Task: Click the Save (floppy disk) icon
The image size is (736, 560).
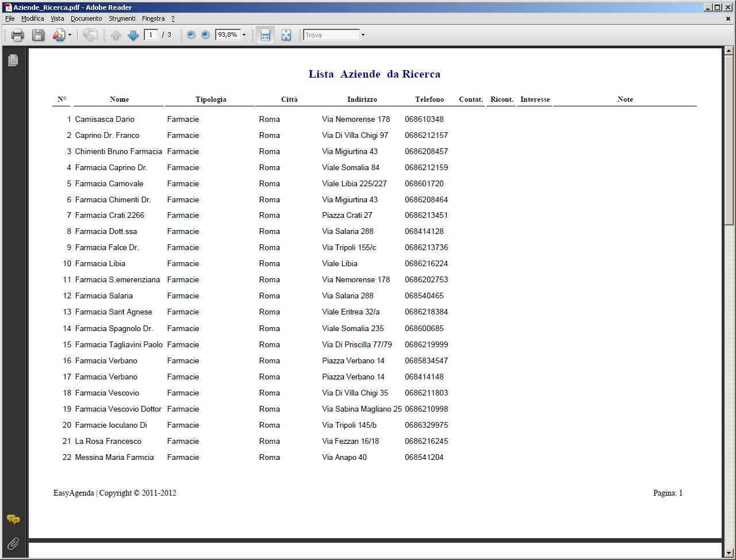Action: (38, 35)
